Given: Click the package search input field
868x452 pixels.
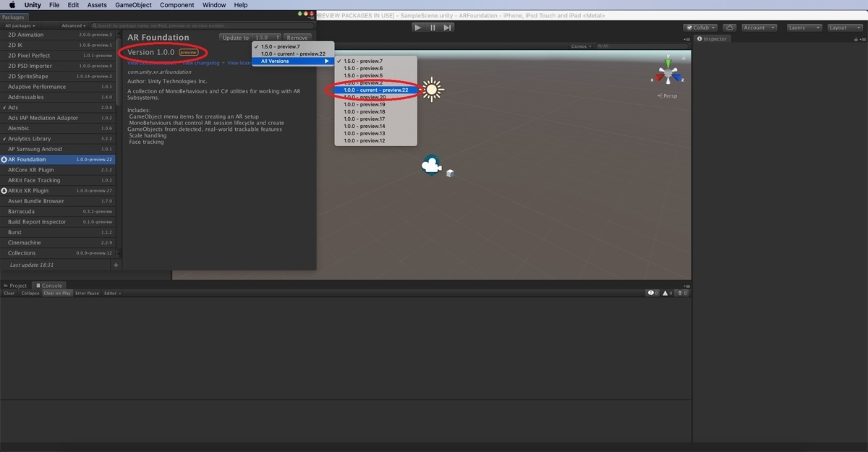Looking at the screenshot, I should tap(204, 25).
